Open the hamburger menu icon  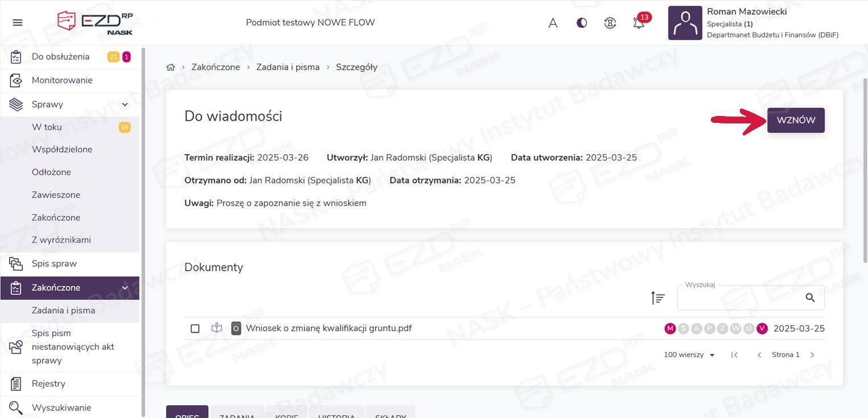pos(18,23)
